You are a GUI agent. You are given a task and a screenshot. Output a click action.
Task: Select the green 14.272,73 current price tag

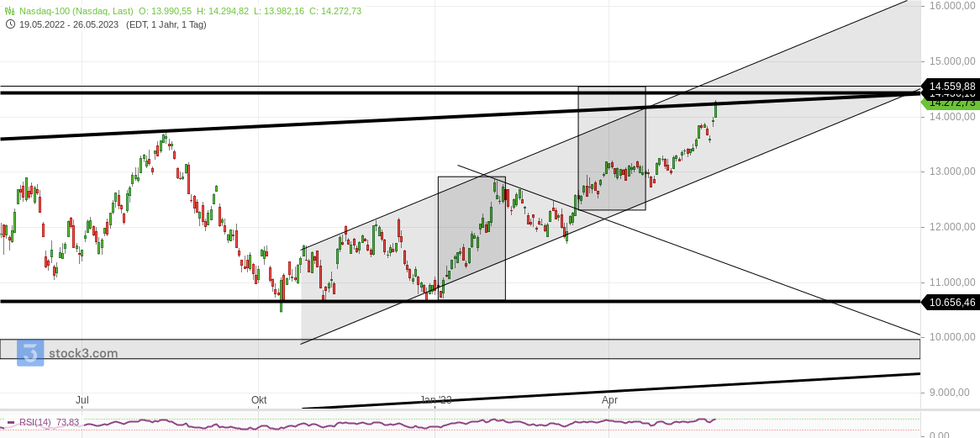[x=950, y=103]
